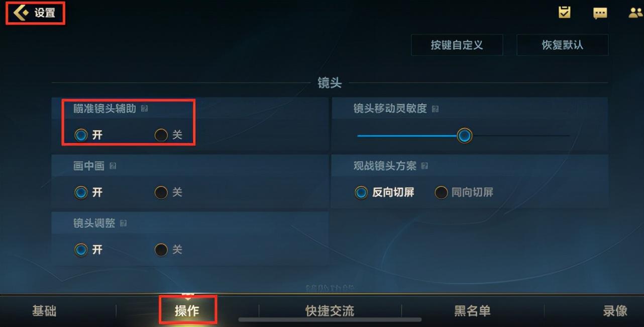
Task: Select 同向切屏 for 观战镜头方案
Action: (464, 193)
